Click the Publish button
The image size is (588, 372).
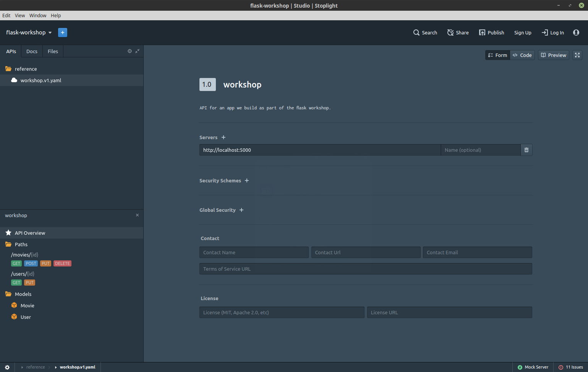tap(491, 32)
